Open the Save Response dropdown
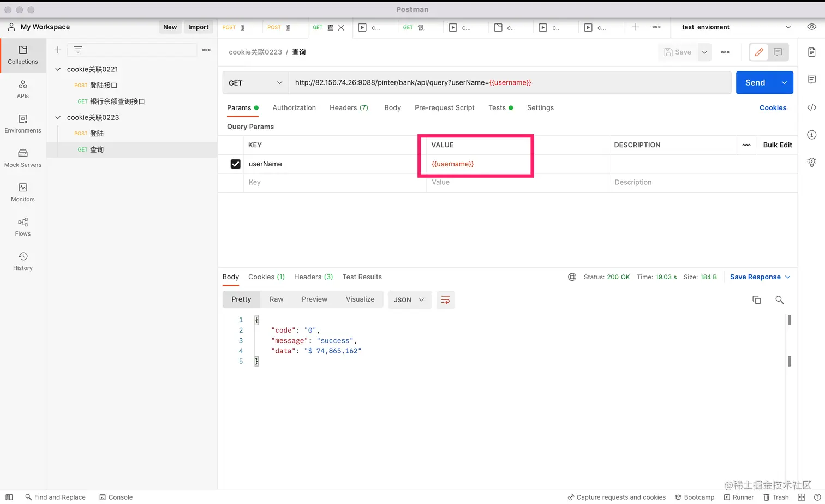The width and height of the screenshot is (825, 504). [x=760, y=277]
